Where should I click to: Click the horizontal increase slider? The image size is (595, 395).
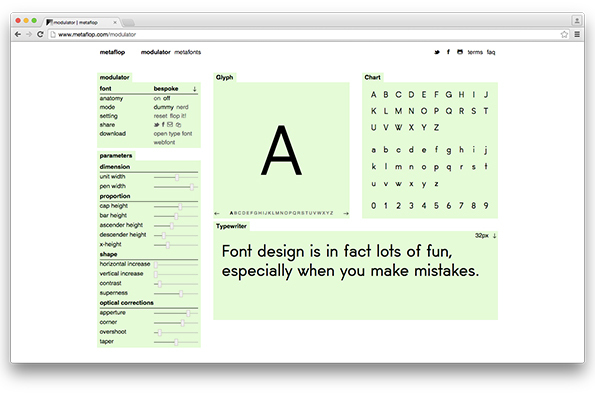point(176,264)
